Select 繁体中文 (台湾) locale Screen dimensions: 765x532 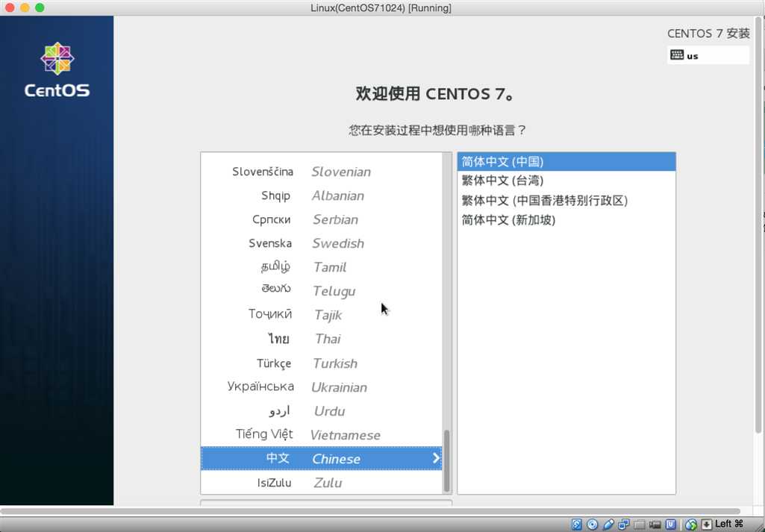click(566, 181)
